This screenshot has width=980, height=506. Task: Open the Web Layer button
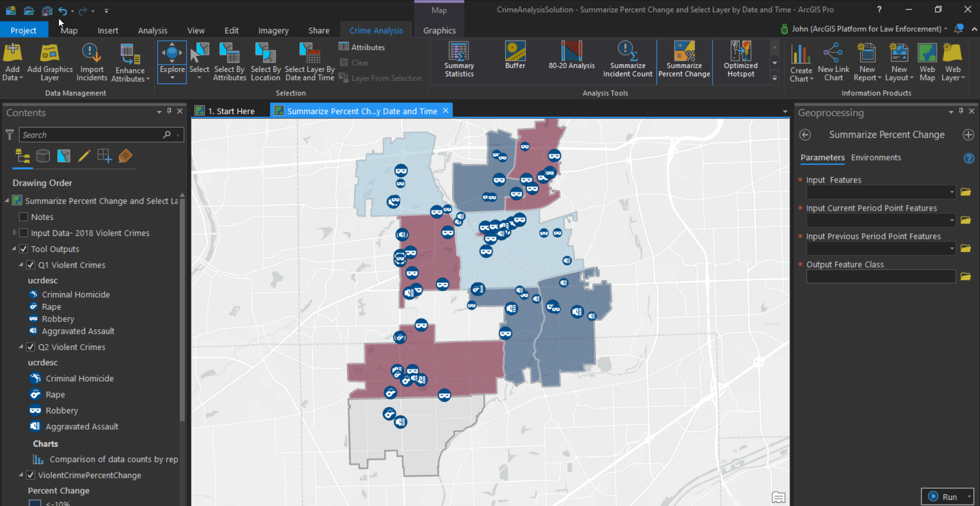953,62
